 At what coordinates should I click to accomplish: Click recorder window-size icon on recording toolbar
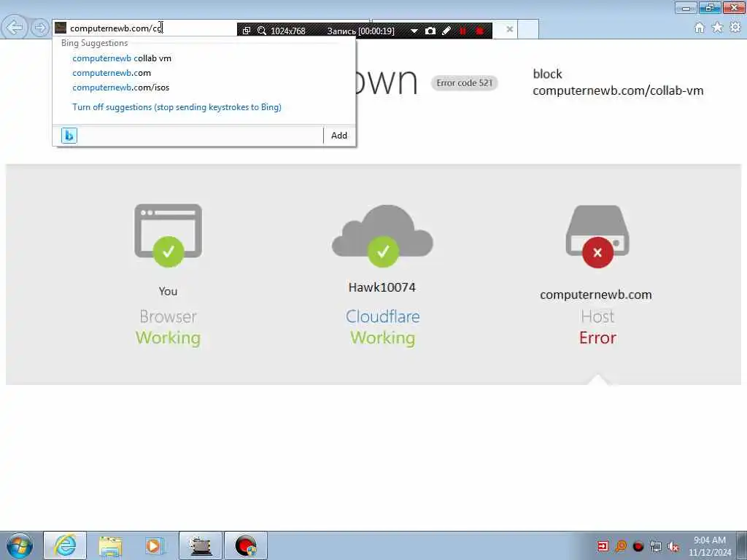[247, 31]
